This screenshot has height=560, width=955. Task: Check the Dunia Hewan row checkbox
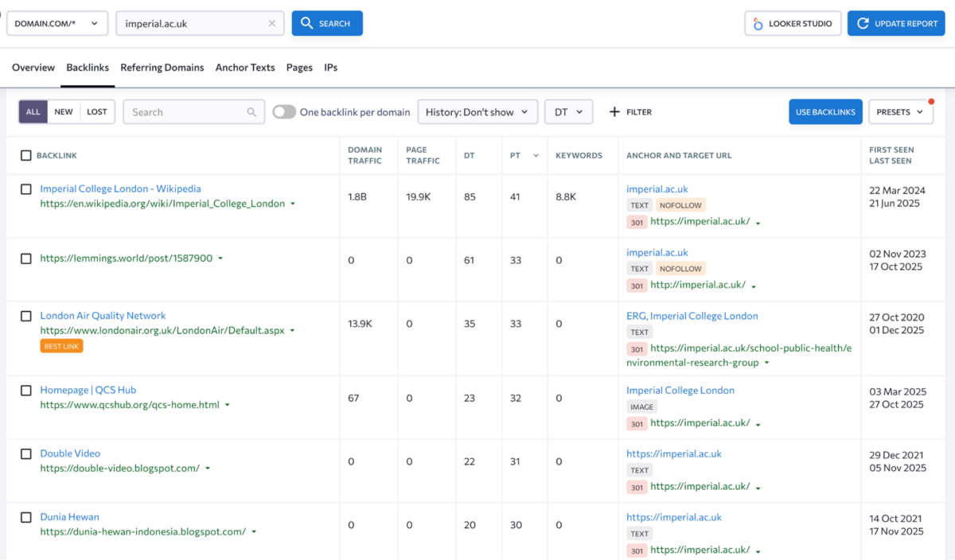tap(25, 517)
